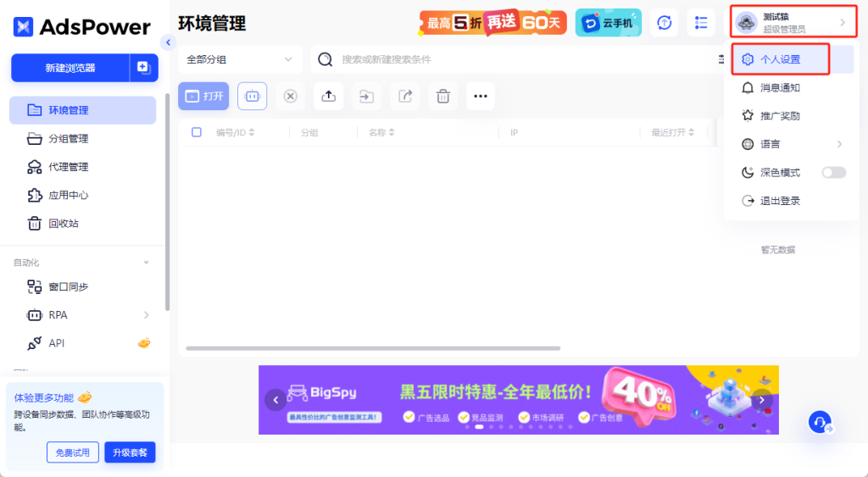Choose 退出登录 in the account menu
Viewport: 868px width, 477px height.
780,201
